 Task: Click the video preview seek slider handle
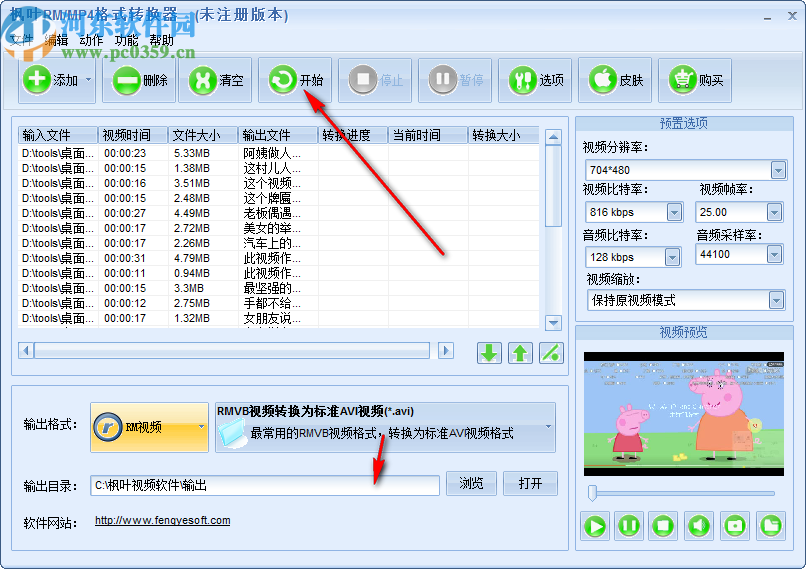592,493
